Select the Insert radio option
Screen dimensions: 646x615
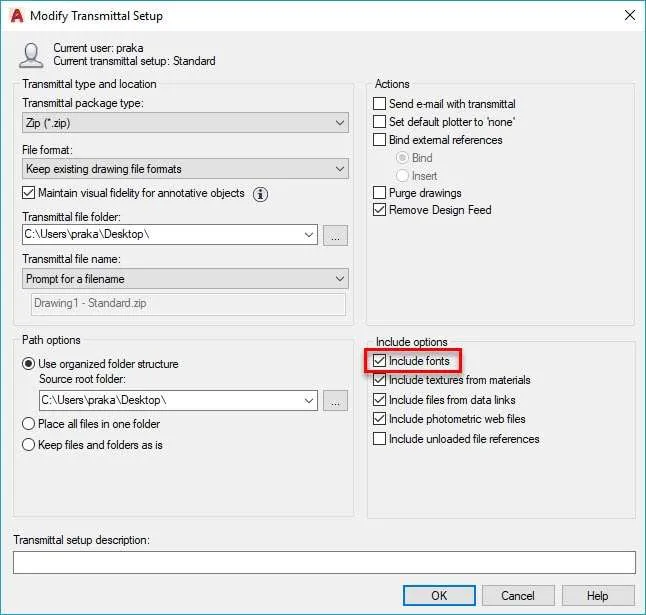[402, 176]
